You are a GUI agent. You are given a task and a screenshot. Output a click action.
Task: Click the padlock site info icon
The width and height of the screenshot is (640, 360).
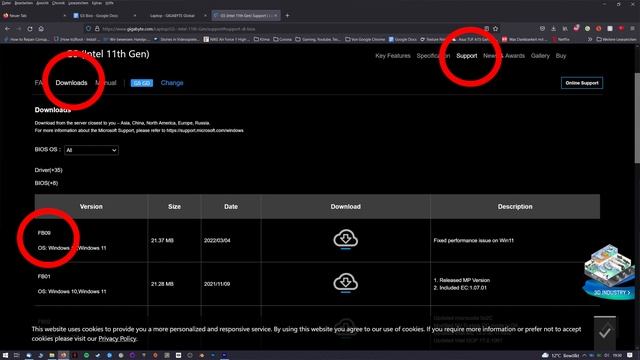[x=97, y=29]
